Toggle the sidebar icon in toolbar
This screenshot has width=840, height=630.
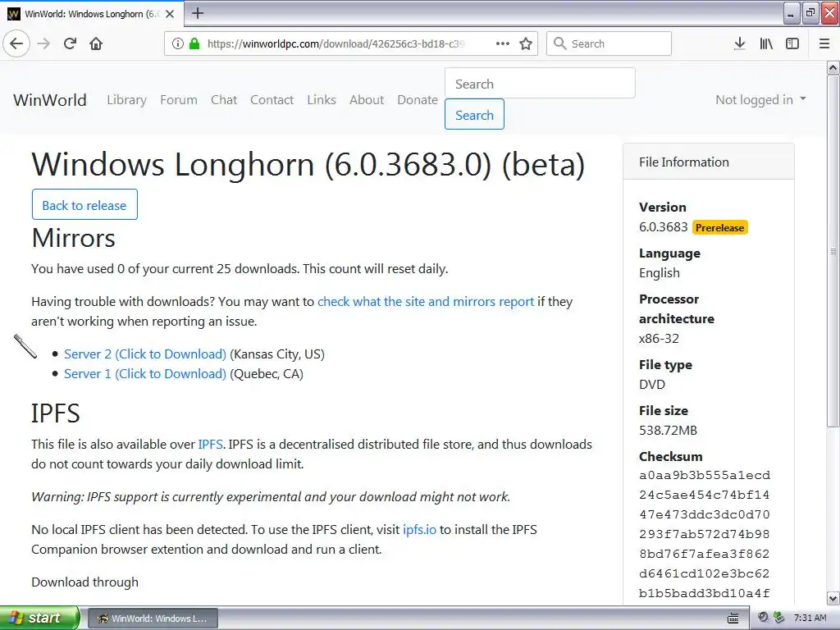tap(792, 43)
